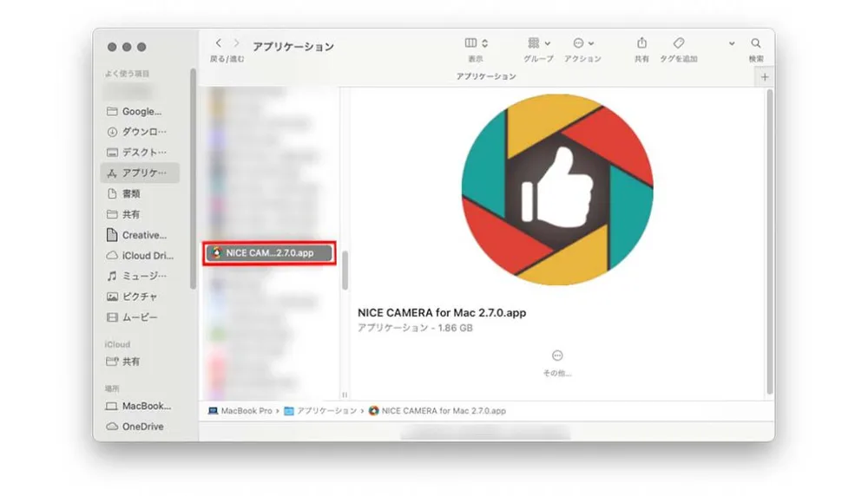The height and width of the screenshot is (496, 868).
Task: Select MacBook location in sidebar
Action: click(141, 406)
